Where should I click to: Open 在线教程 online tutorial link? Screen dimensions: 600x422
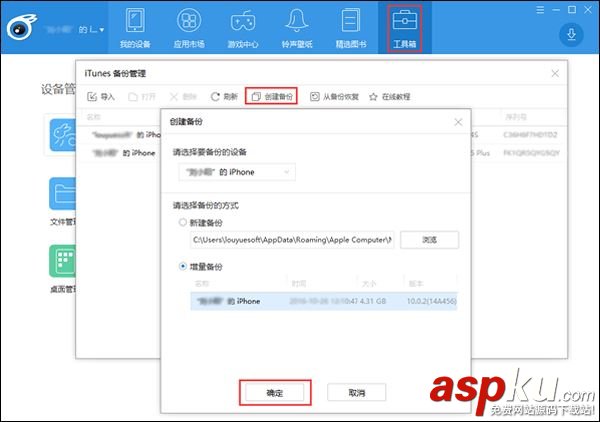point(390,97)
